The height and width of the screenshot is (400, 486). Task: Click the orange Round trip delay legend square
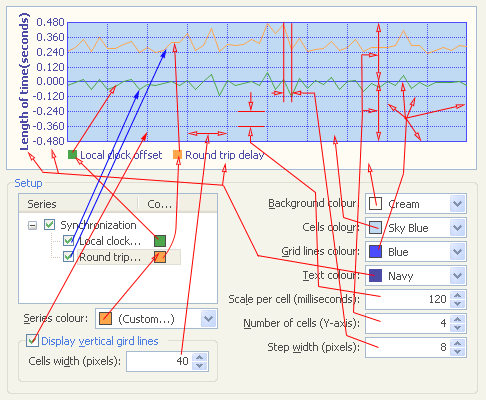click(x=177, y=155)
